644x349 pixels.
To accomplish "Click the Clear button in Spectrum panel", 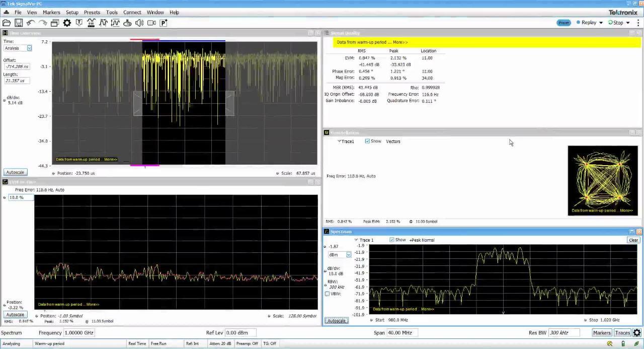I will coord(633,240).
